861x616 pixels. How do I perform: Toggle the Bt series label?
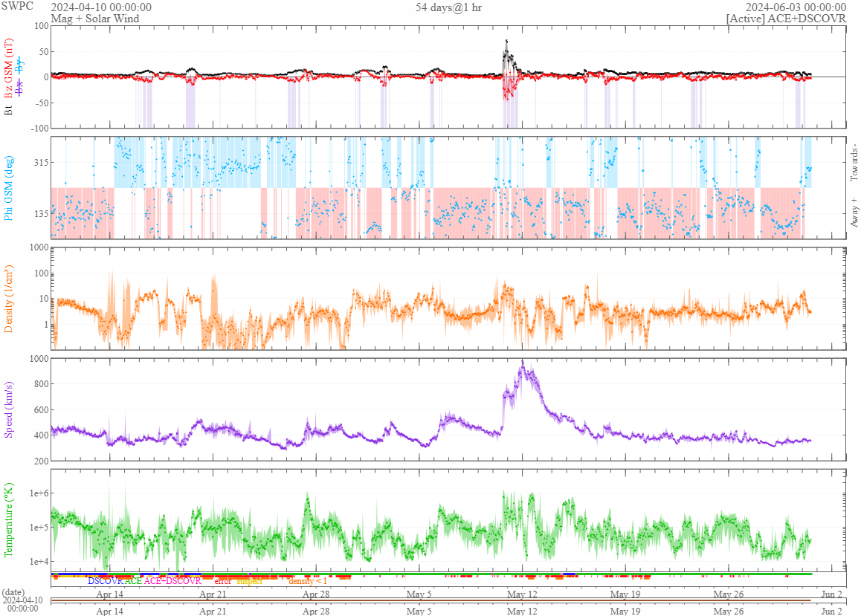[x=7, y=110]
